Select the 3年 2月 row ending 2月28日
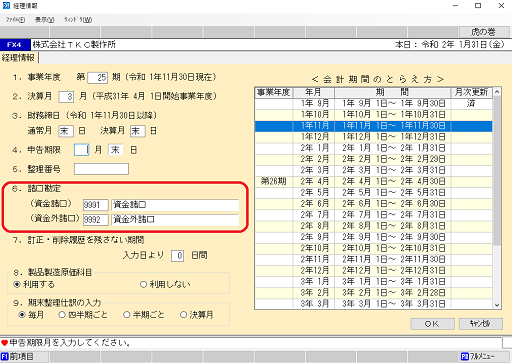512x363 pixels. [x=374, y=293]
